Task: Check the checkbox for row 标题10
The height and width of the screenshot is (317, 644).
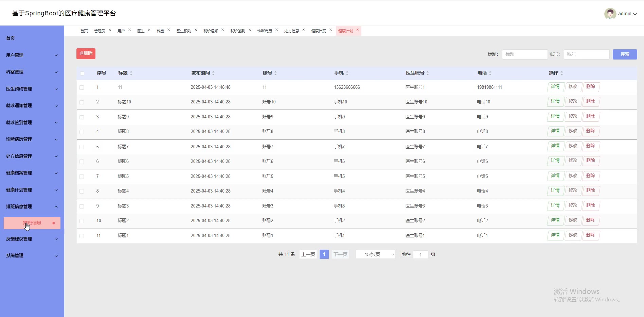Action: tap(82, 102)
